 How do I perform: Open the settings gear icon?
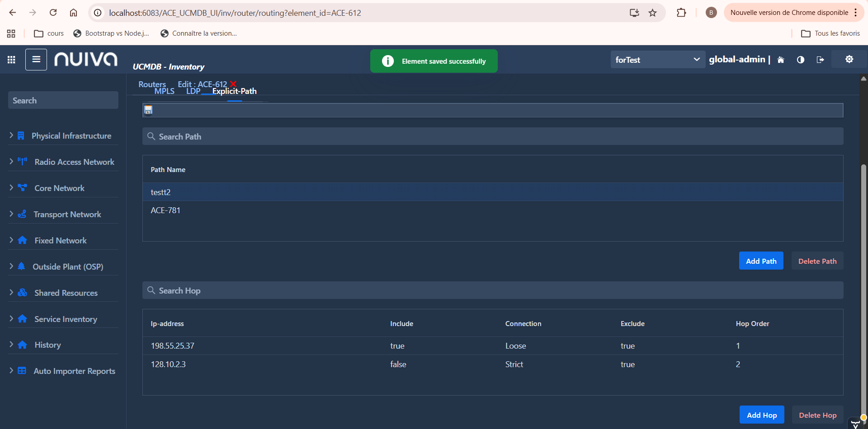tap(849, 59)
